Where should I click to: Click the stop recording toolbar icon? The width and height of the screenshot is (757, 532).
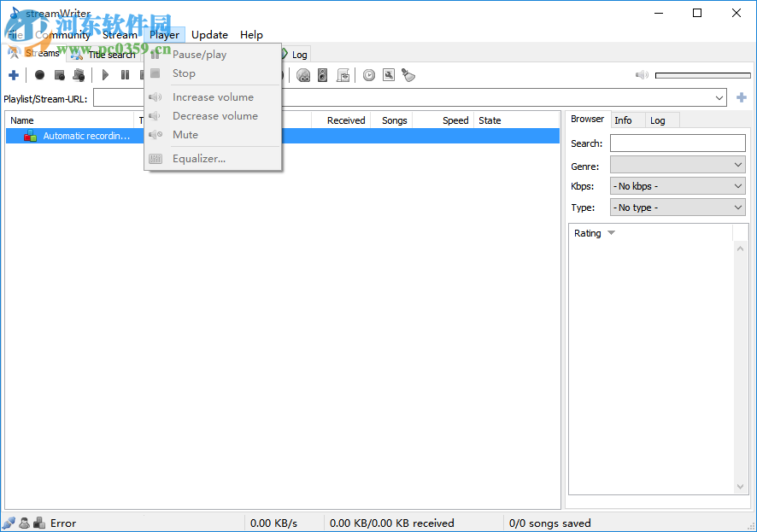pos(59,75)
